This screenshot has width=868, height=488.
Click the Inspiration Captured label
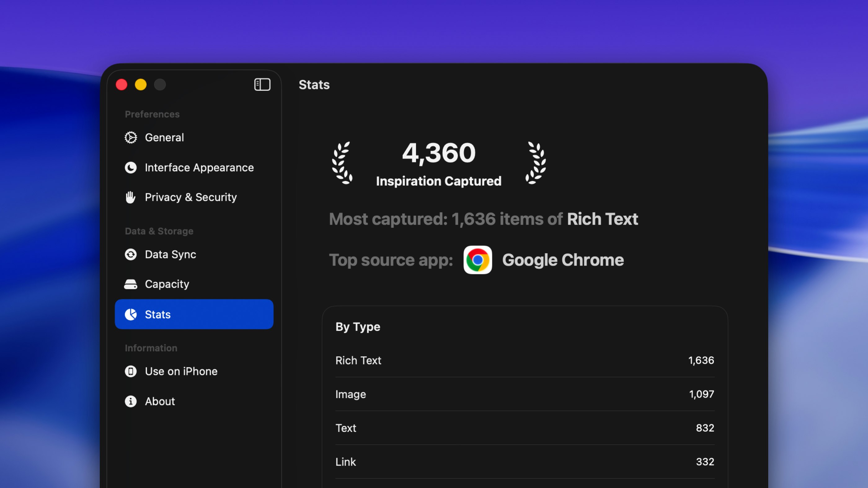[439, 181]
